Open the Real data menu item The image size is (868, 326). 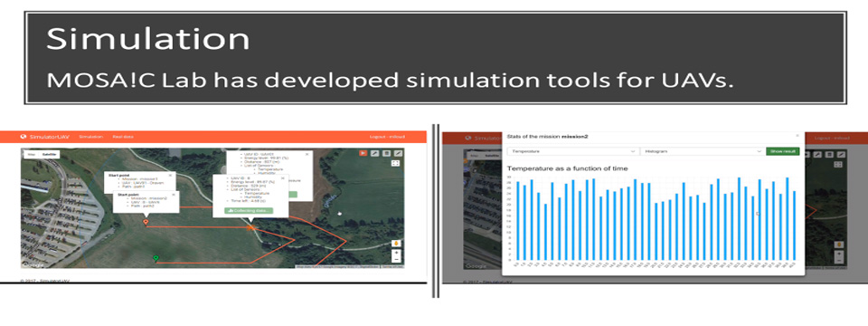click(122, 137)
